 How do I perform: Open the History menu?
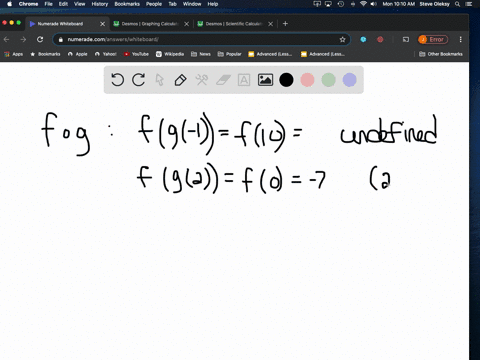(100, 4)
